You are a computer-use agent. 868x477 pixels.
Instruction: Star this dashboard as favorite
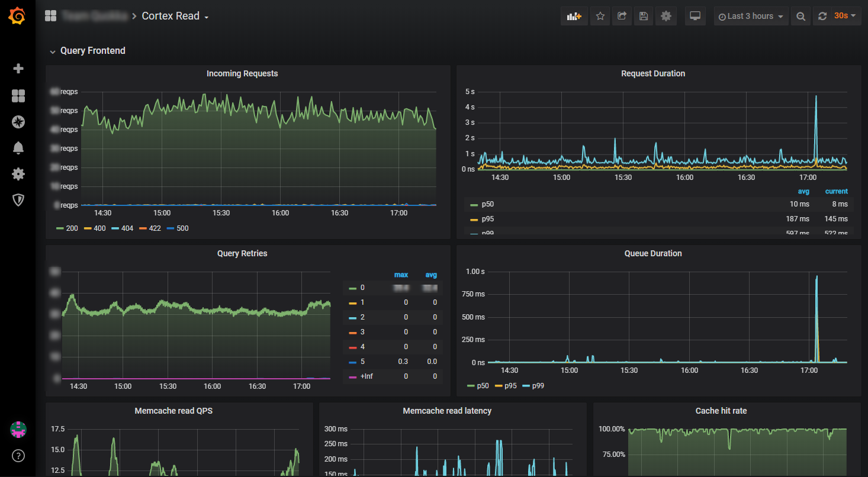[x=600, y=17]
